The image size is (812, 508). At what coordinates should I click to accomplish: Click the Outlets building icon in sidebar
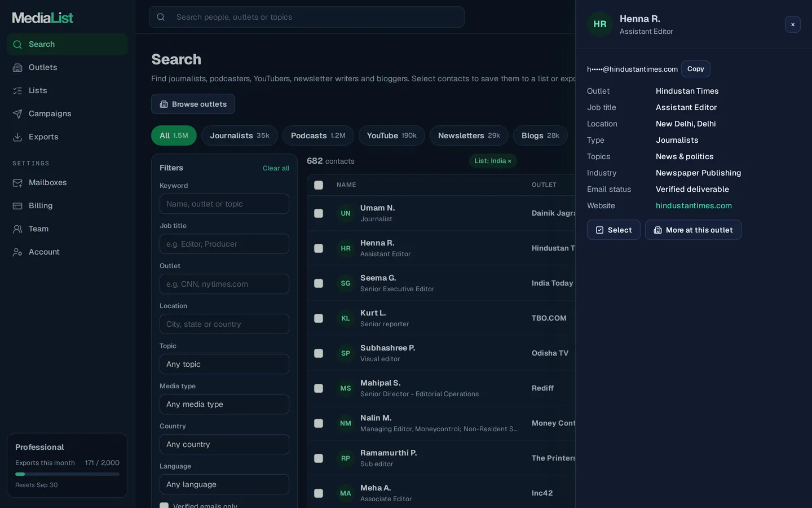point(17,68)
